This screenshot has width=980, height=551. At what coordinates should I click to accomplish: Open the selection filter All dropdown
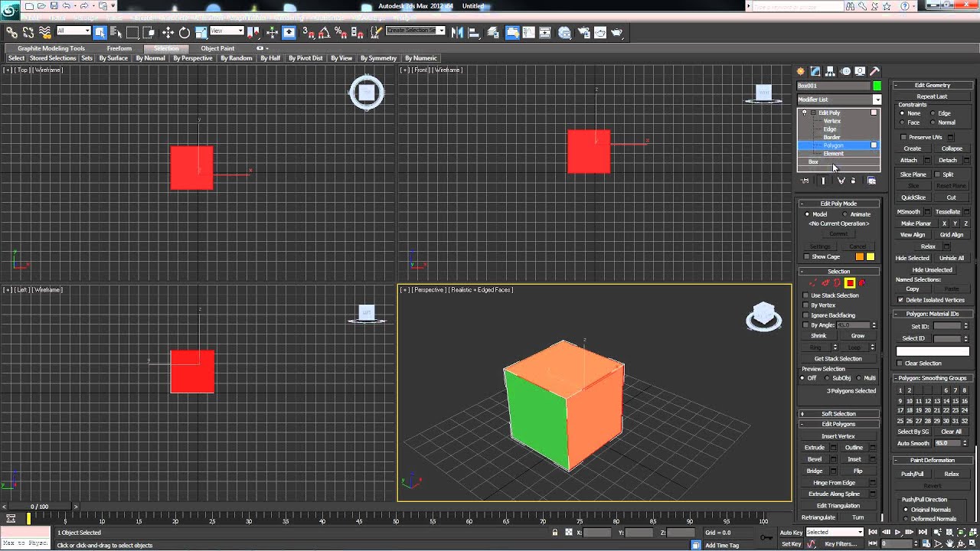[73, 31]
